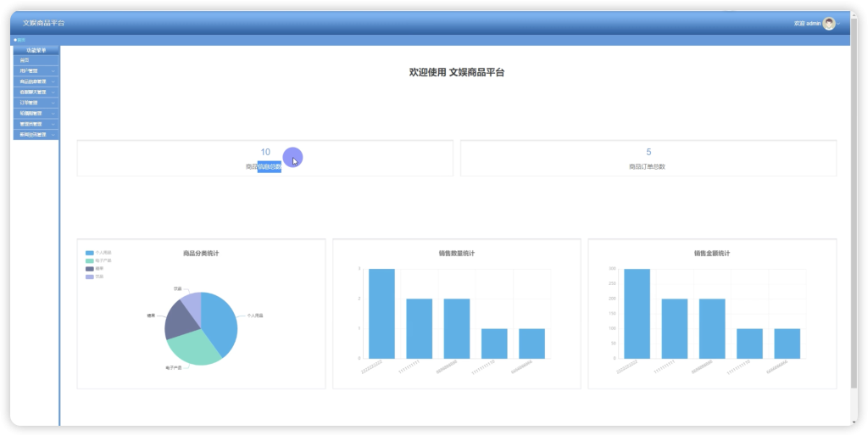Screen dimensions: 868x436
Task: Click the 商品分类统计 chart title
Action: 201,253
